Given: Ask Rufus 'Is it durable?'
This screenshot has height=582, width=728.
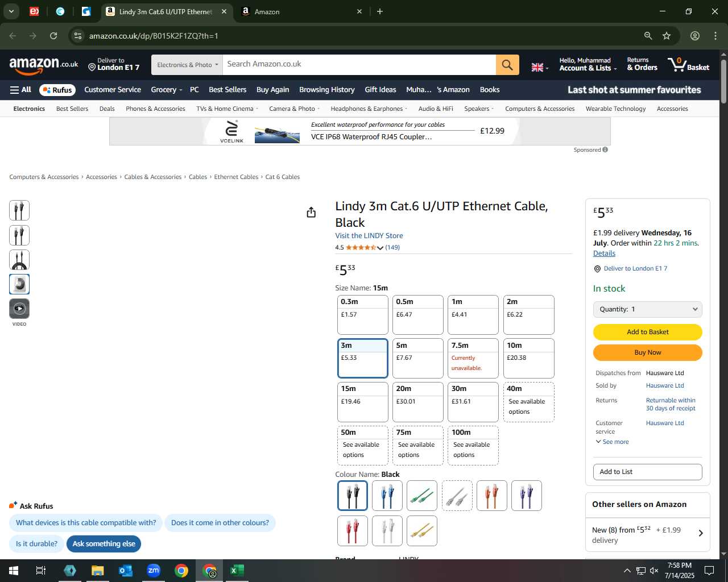Looking at the screenshot, I should (36, 544).
